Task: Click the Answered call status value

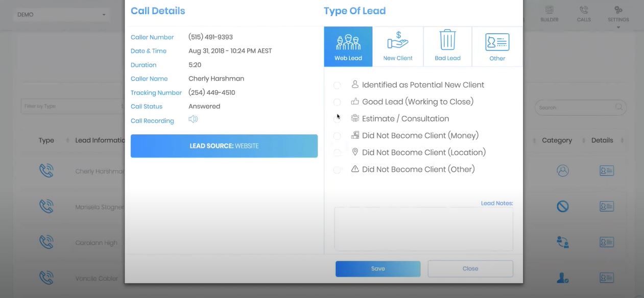Action: tap(204, 107)
